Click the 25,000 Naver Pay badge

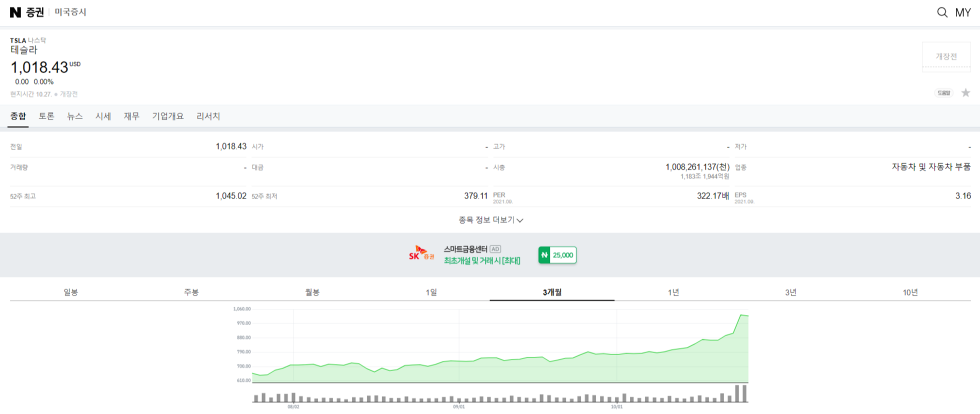(x=557, y=255)
